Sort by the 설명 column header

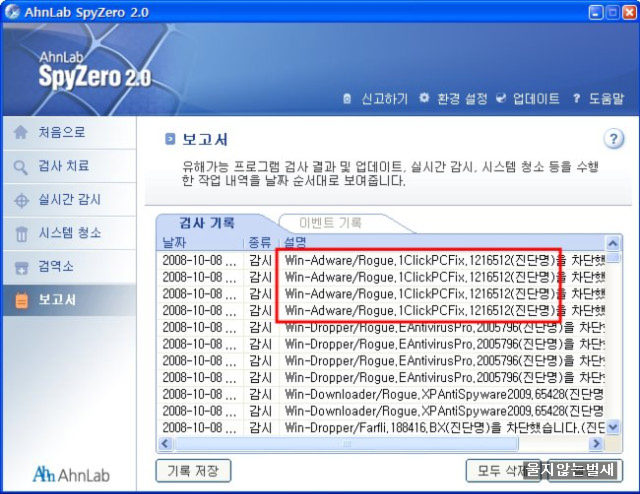tap(441, 243)
